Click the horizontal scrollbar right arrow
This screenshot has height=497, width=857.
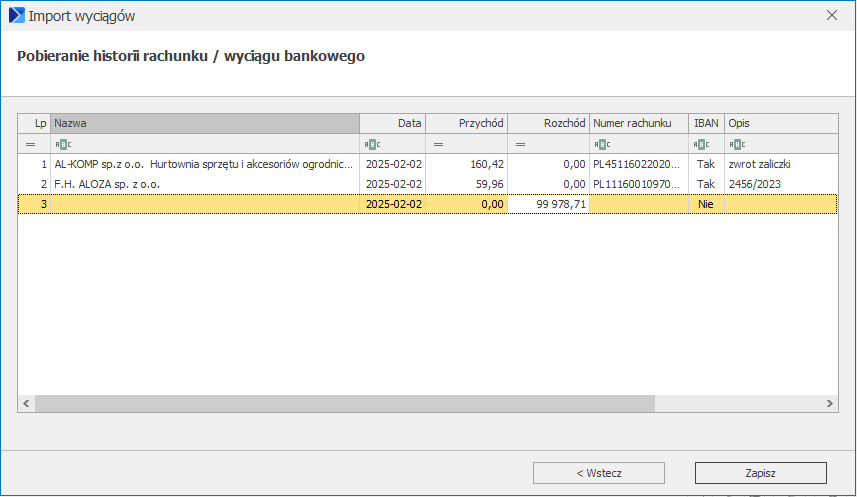pos(830,403)
